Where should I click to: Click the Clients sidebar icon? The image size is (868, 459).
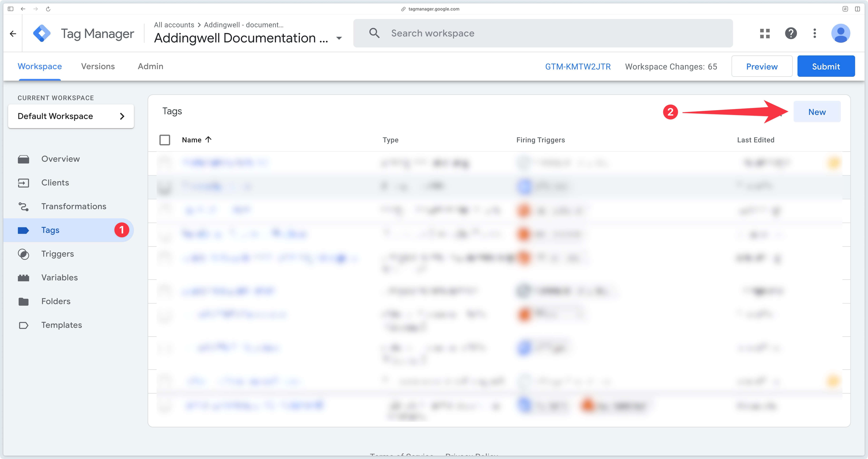click(x=23, y=183)
